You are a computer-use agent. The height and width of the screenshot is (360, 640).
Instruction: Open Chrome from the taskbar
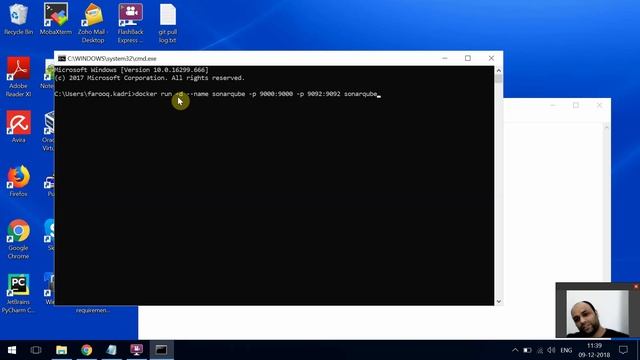pos(87,350)
